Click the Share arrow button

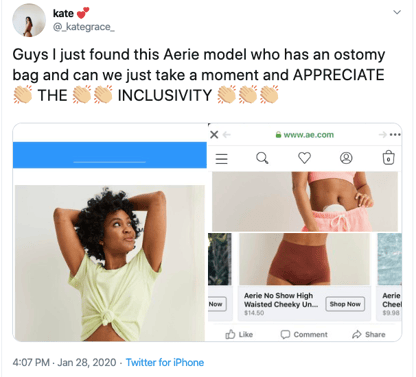[369, 334]
